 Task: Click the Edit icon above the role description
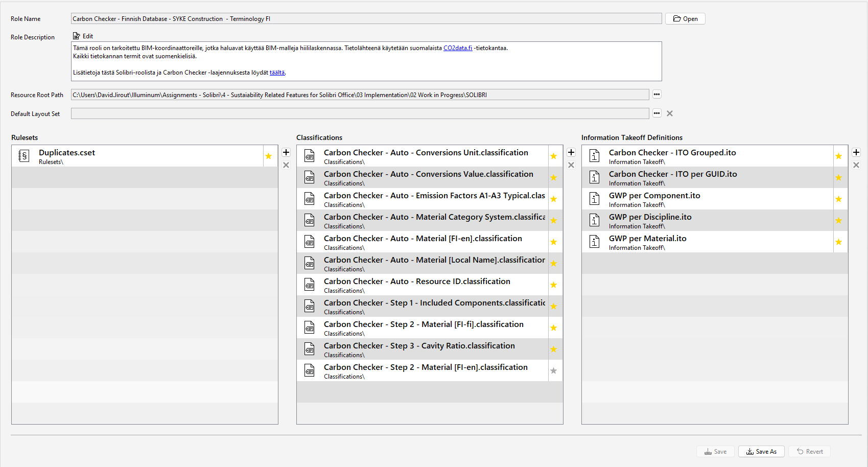tap(78, 35)
